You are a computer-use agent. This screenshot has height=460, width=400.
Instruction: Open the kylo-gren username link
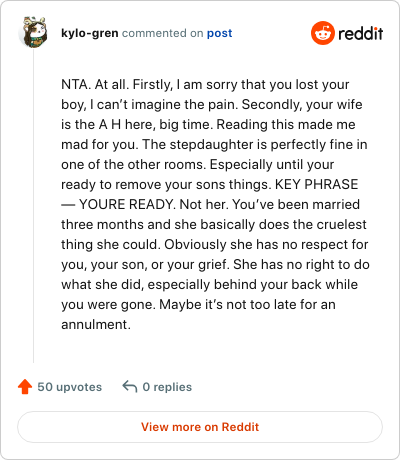click(90, 33)
